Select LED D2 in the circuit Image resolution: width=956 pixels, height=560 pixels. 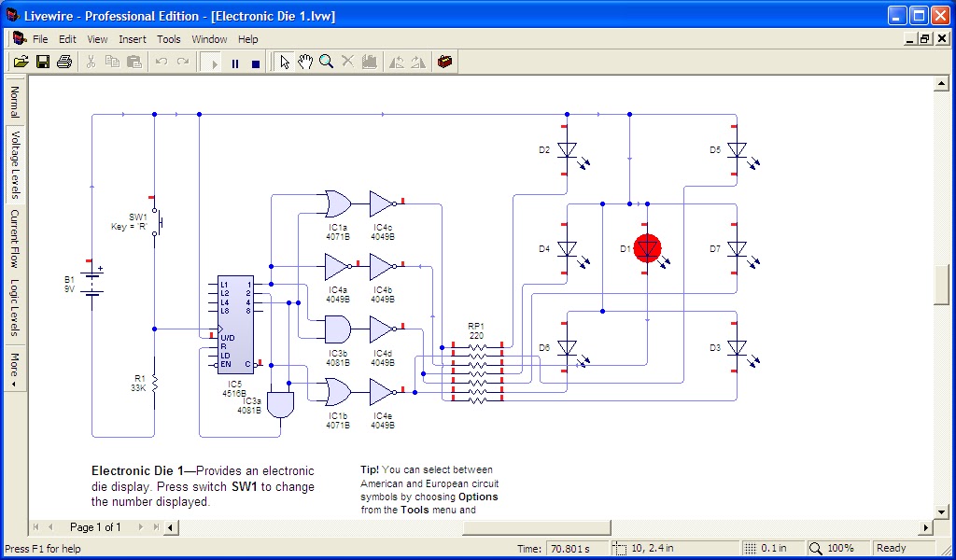tap(568, 150)
